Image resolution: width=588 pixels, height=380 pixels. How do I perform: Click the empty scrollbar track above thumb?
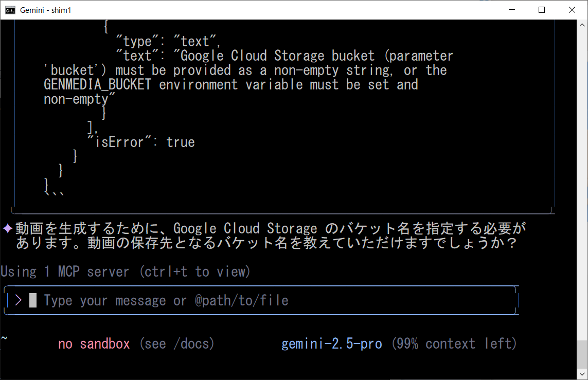point(582,180)
